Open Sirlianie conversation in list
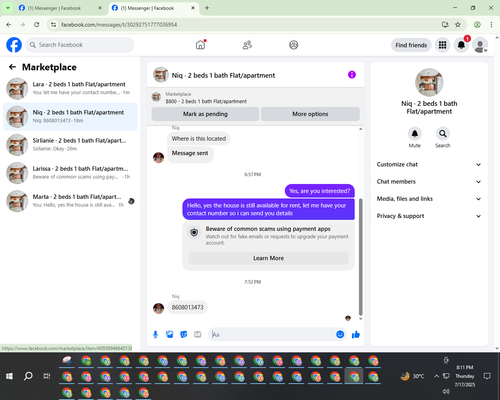500x400 pixels. pyautogui.click(x=70, y=145)
